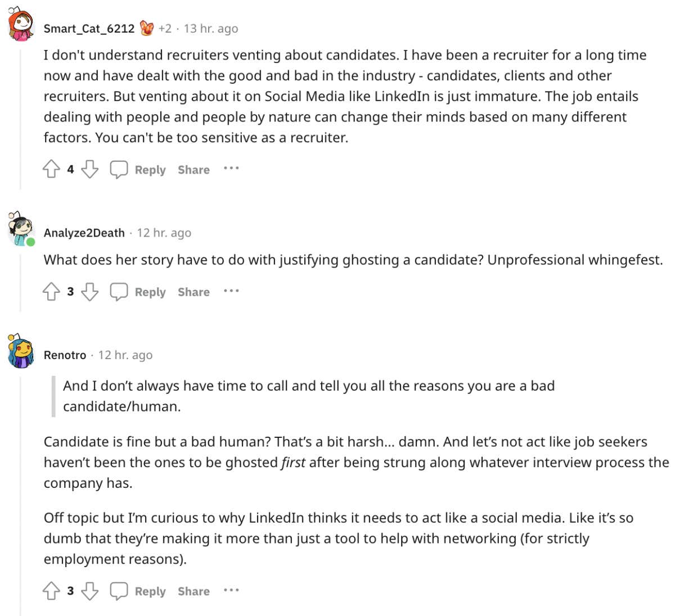Image resolution: width=675 pixels, height=616 pixels.
Task: Downvote Renotro's comment
Action: click(90, 591)
